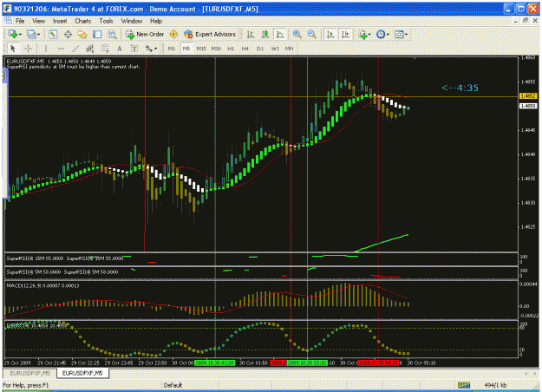
Task: Select the Text Label tool
Action: click(x=134, y=49)
